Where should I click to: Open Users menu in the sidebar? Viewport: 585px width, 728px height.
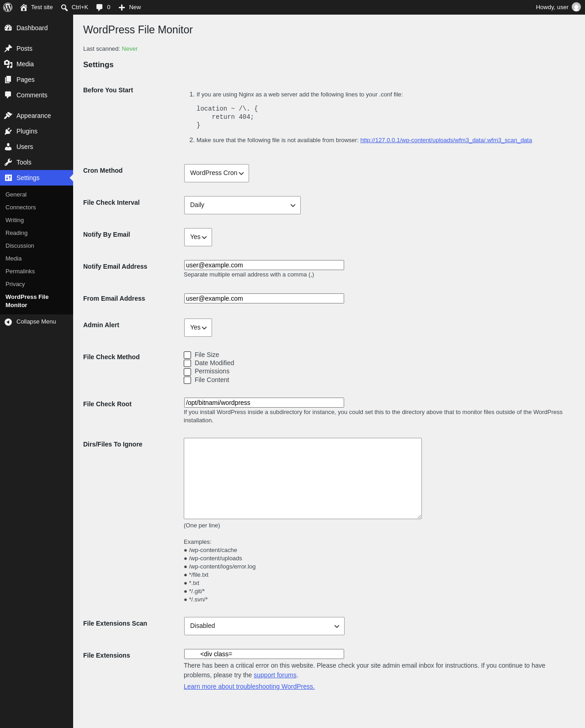click(37, 147)
